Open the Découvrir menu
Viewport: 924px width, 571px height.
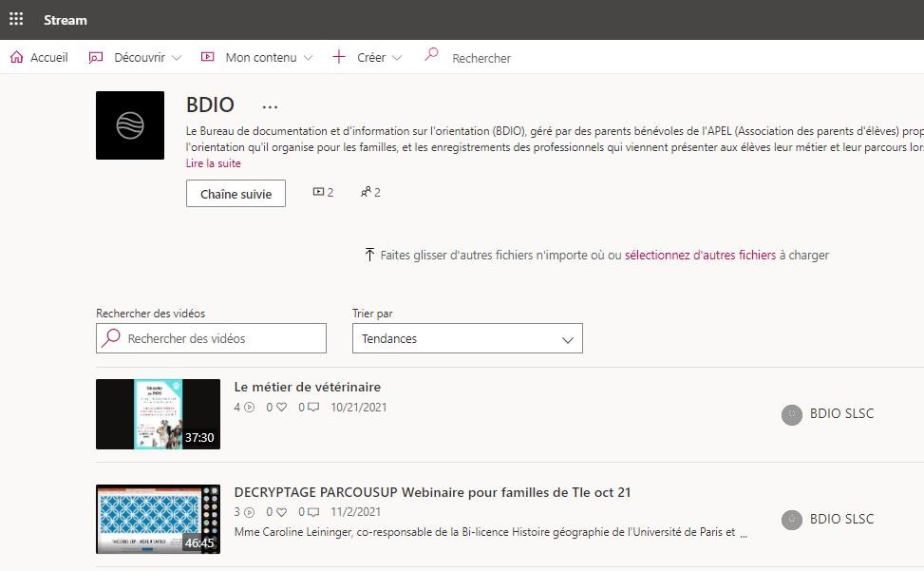coord(135,57)
